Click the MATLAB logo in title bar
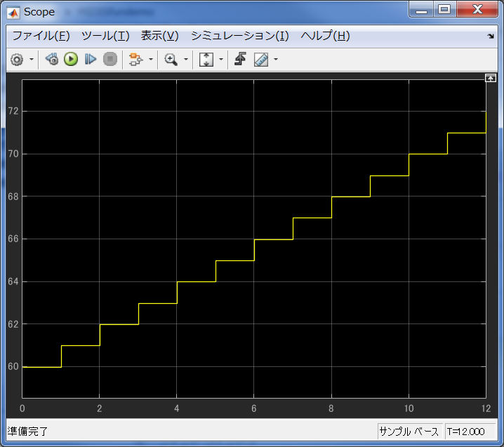Image resolution: width=504 pixels, height=447 pixels. tap(13, 13)
